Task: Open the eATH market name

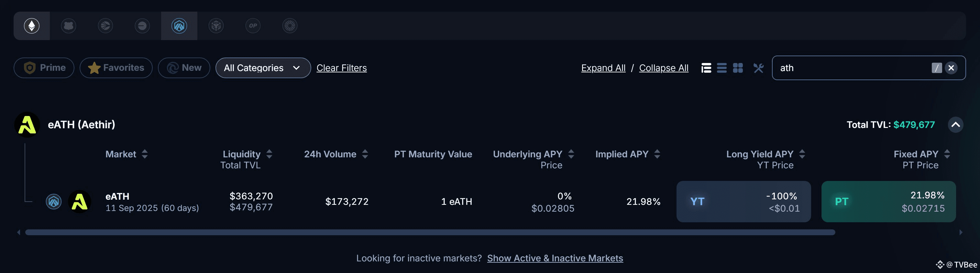Action: pos(117,196)
